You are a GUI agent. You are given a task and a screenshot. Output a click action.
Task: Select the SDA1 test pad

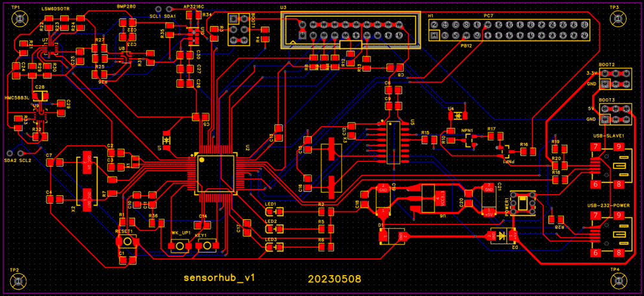coord(168,10)
